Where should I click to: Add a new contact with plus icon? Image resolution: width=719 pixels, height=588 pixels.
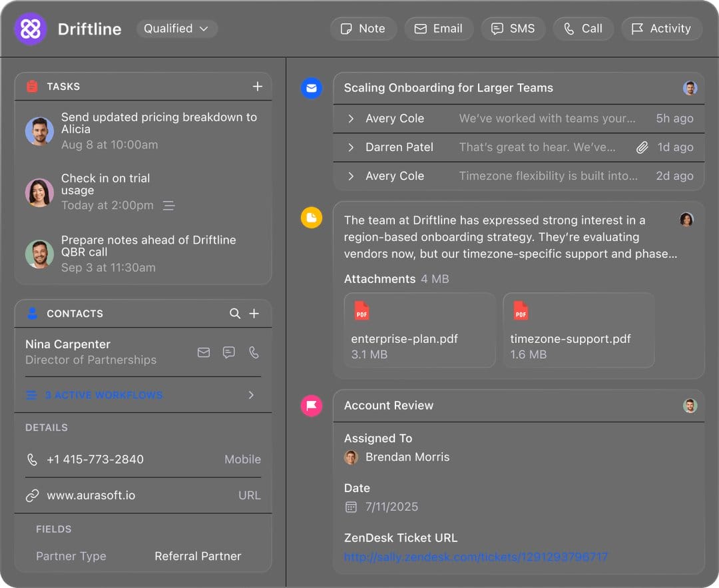tap(254, 313)
